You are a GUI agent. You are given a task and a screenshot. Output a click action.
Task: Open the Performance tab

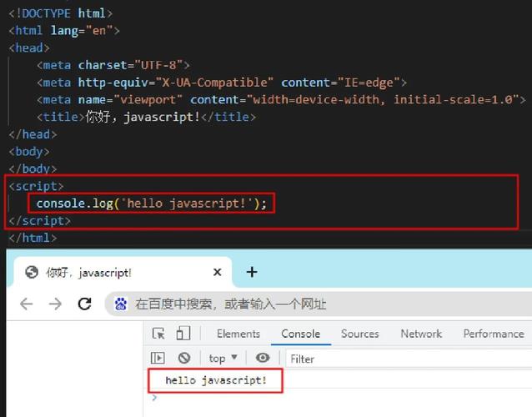[494, 334]
